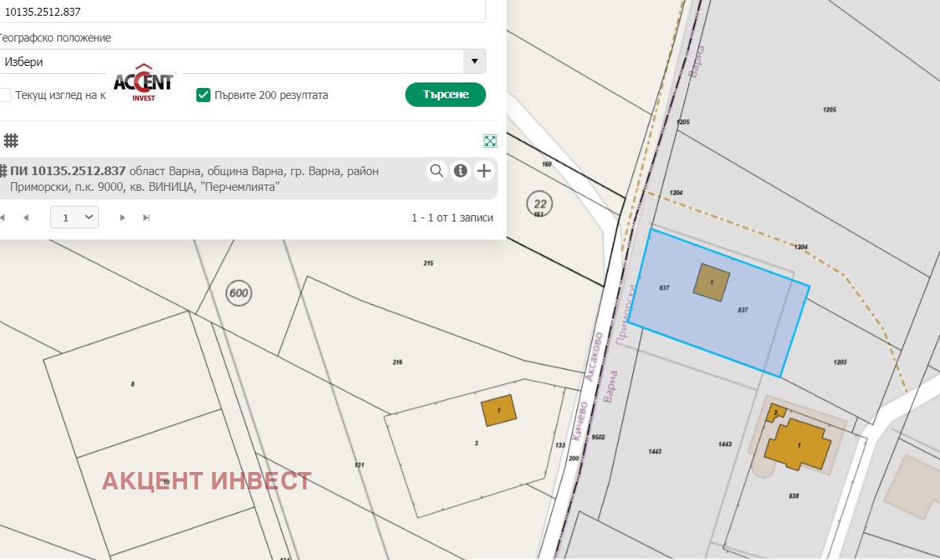This screenshot has height=560, width=940.
Task: Uncheck 'Първите 200 резултата' checkbox
Action: pos(203,95)
